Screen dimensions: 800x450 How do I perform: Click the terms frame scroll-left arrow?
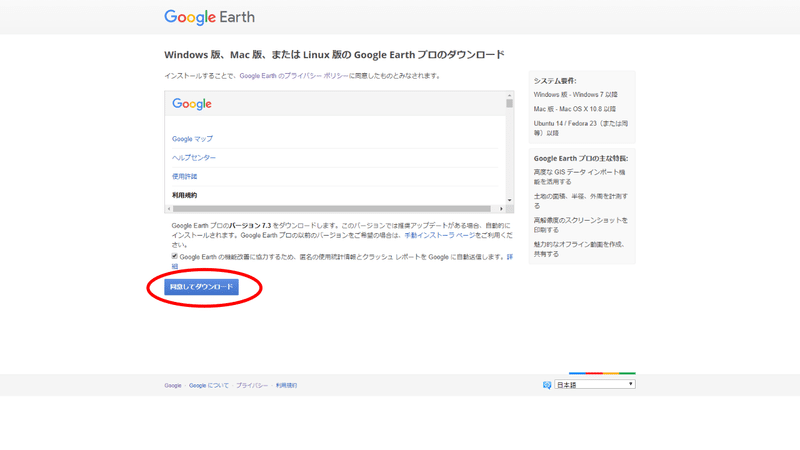coord(169,209)
